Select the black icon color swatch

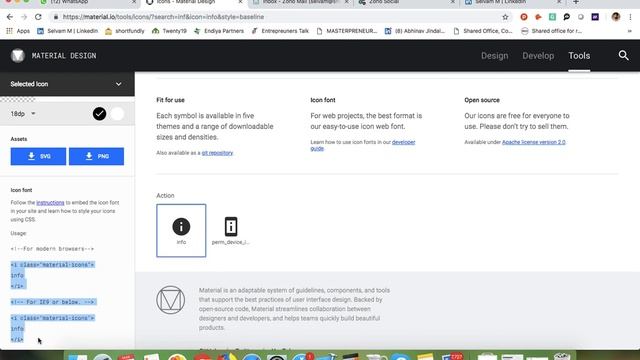(99, 113)
